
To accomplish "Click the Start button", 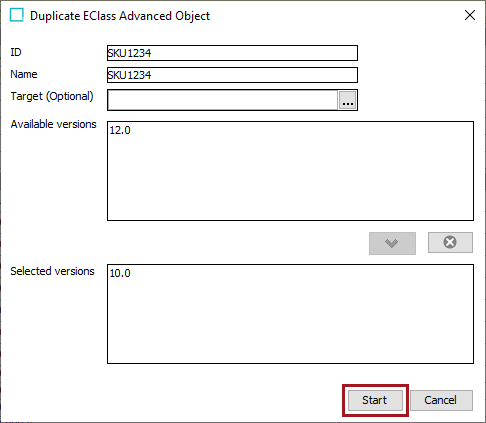I will tap(375, 400).
